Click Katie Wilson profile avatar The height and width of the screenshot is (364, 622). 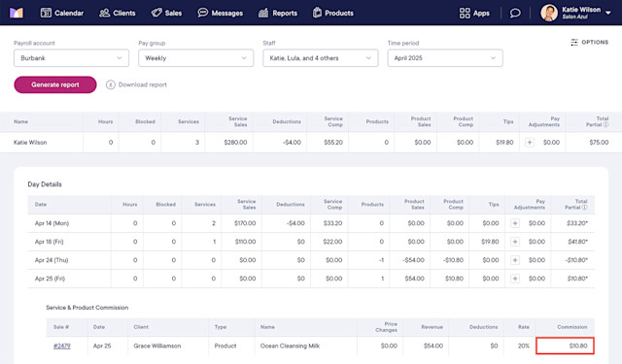point(549,13)
